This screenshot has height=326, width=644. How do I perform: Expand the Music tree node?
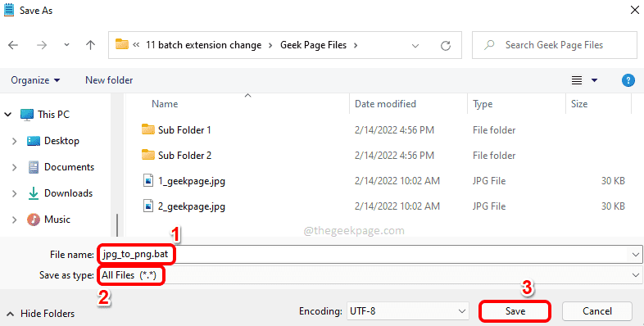(15, 220)
